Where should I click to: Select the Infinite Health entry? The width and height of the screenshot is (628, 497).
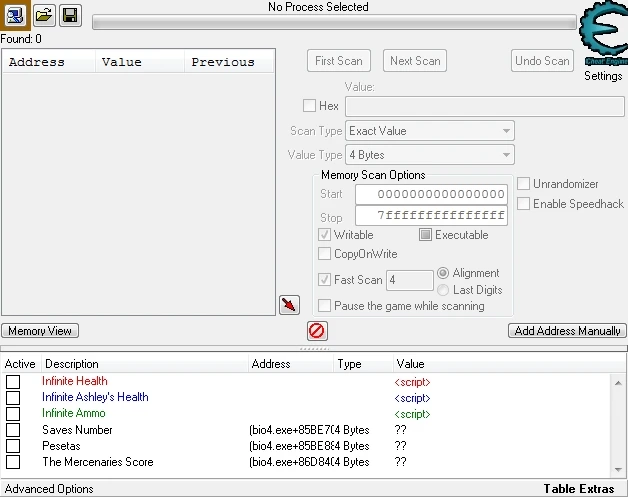(75, 381)
